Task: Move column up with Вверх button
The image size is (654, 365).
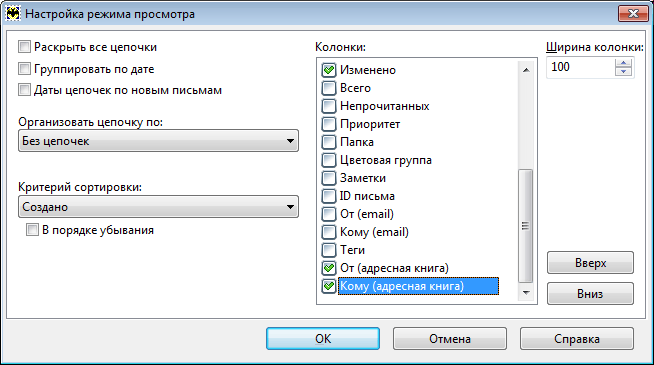Action: pyautogui.click(x=590, y=263)
